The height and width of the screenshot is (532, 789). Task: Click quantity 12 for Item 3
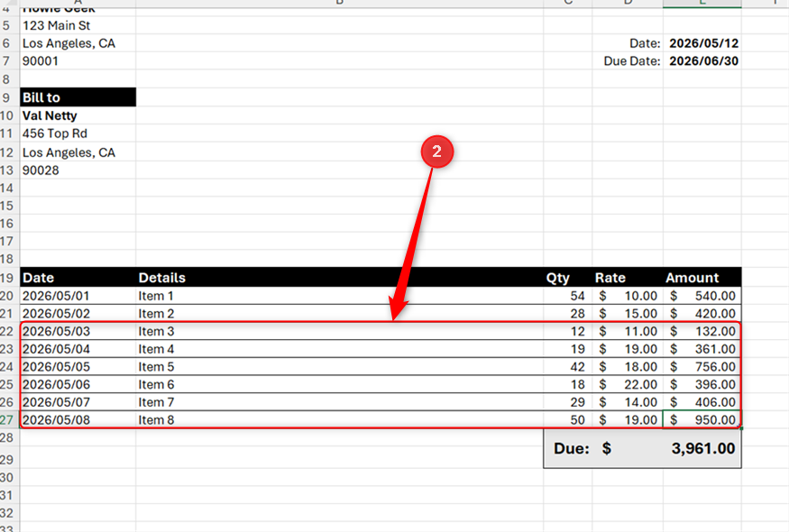[x=568, y=331]
